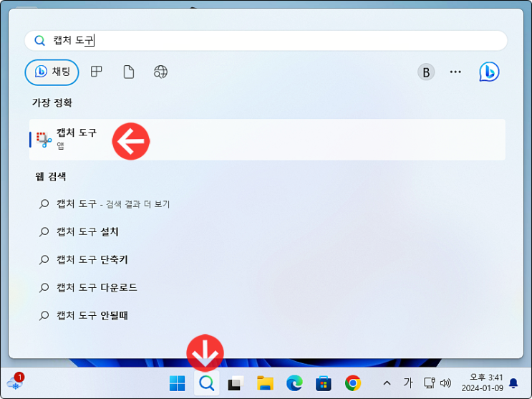Viewport: 532px width, 399px height.
Task: Open the notification bell icon
Action: [513, 383]
